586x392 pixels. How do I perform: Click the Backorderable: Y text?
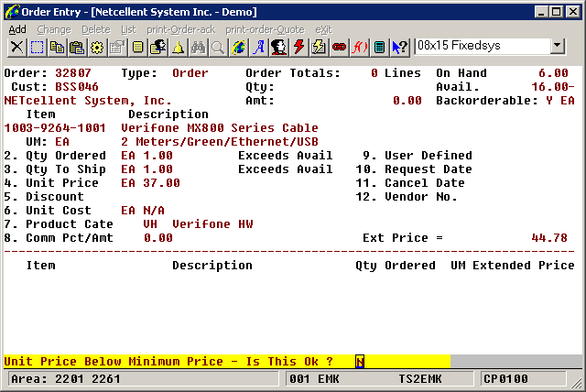494,101
